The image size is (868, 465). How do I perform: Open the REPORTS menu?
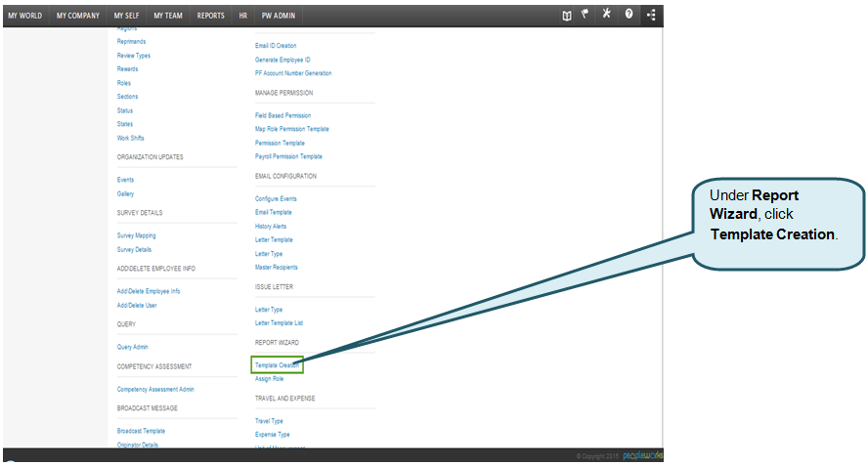tap(210, 16)
